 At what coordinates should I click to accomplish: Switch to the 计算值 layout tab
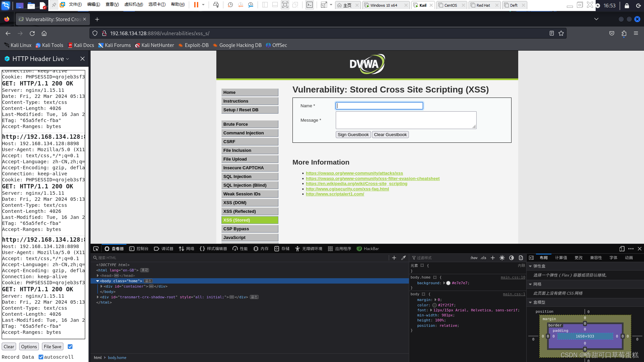tap(561, 257)
